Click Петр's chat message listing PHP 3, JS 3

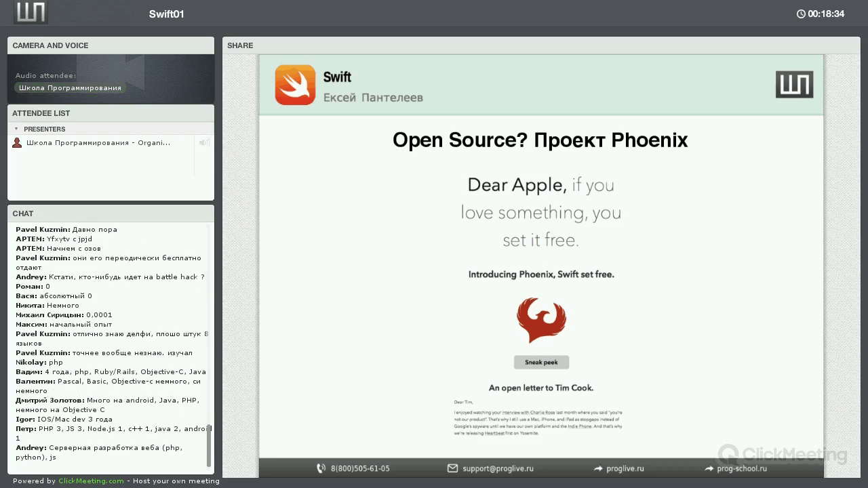pyautogui.click(x=114, y=434)
